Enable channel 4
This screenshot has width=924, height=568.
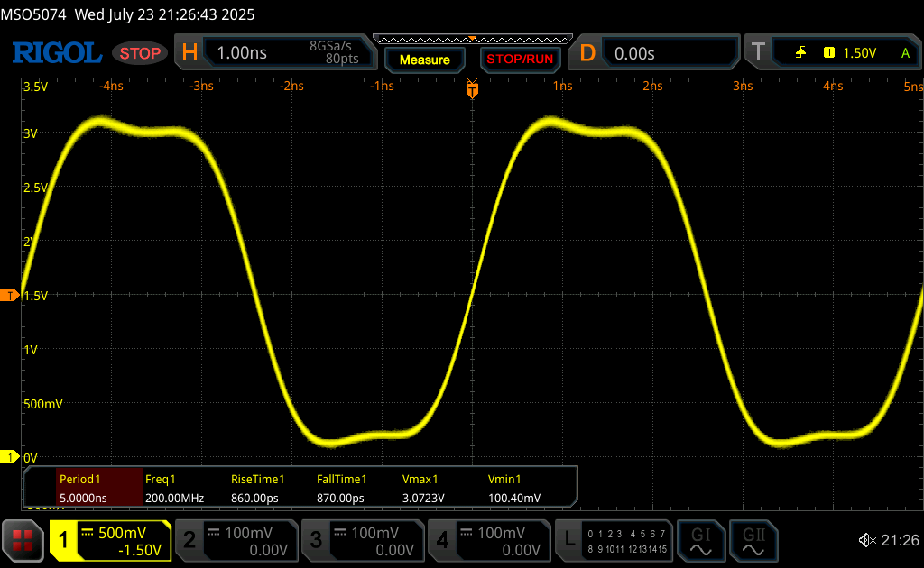pos(487,540)
